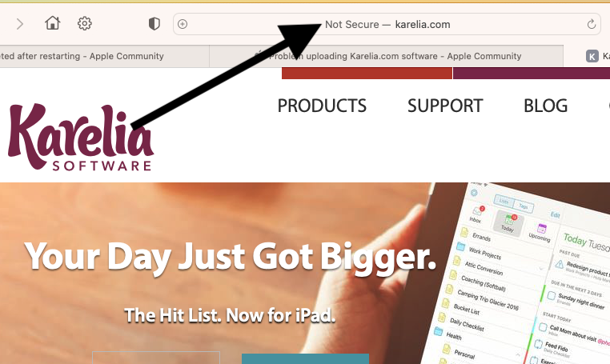Focus the karelia.com address field
Screen dimensions: 610x364
pos(387,24)
